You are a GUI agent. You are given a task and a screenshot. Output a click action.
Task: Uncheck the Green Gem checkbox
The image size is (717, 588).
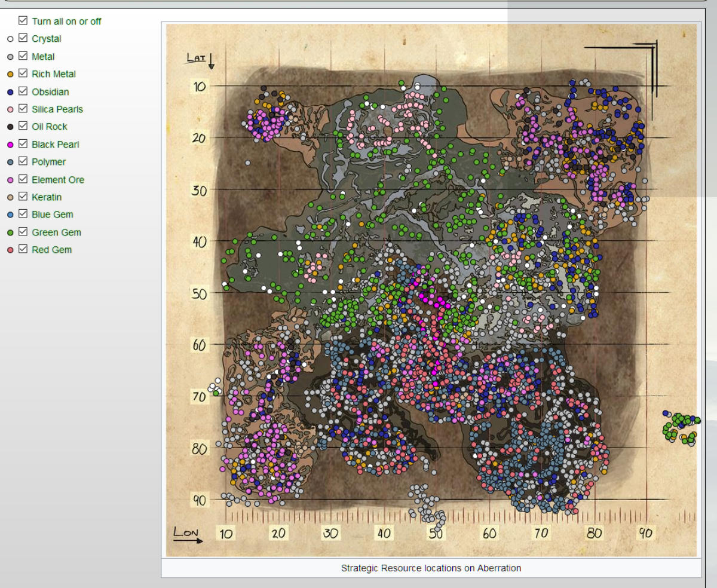point(23,231)
